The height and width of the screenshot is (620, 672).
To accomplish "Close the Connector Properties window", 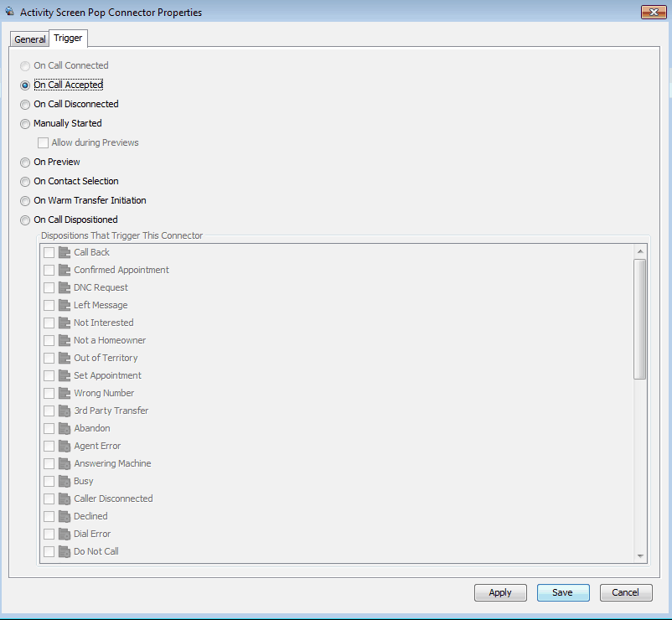I will coord(654,12).
